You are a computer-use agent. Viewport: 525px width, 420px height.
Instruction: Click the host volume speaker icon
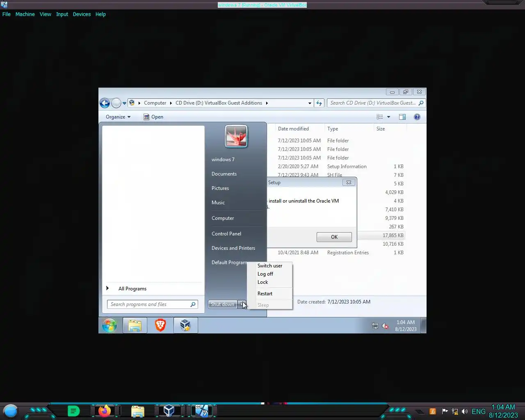(x=465, y=411)
